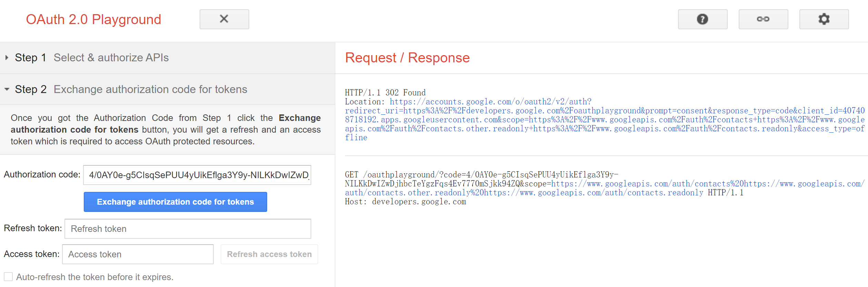Collapse the Step 2 disclosure triangle
The width and height of the screenshot is (868, 287).
point(7,89)
